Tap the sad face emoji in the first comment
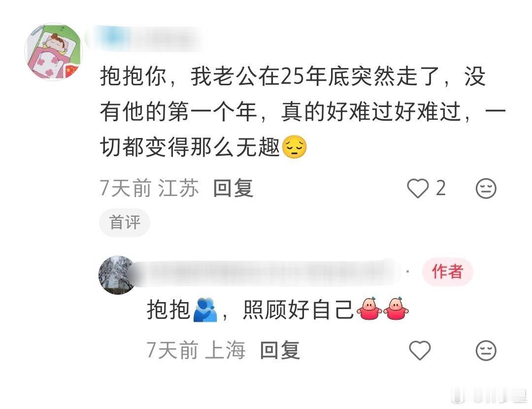Image resolution: width=532 pixels, height=409 pixels. 295,147
